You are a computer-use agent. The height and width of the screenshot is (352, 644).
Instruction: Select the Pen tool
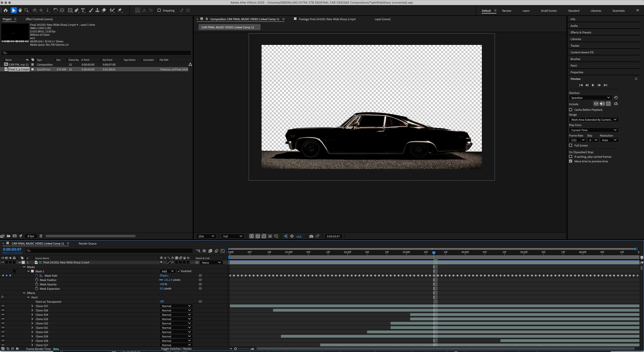click(x=76, y=10)
